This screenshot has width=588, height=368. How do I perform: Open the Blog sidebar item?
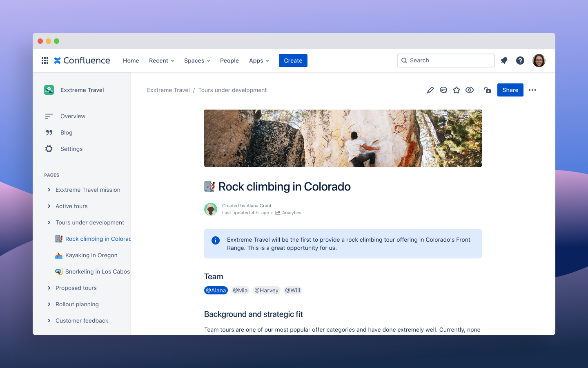click(66, 132)
